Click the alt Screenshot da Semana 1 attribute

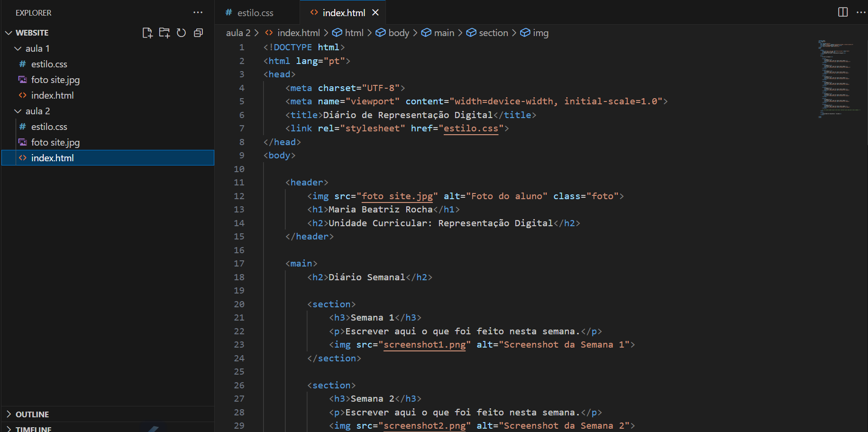(553, 345)
